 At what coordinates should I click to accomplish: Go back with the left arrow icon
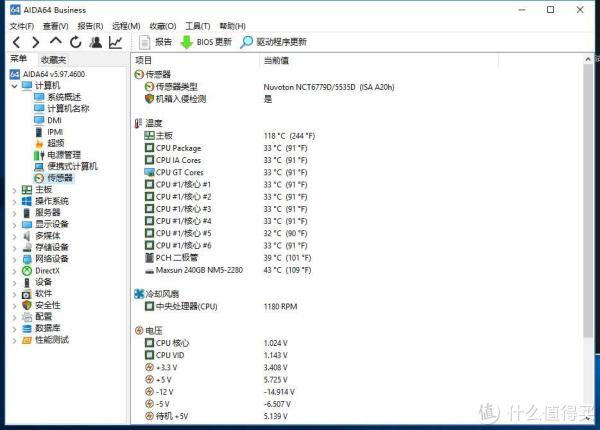click(16, 42)
